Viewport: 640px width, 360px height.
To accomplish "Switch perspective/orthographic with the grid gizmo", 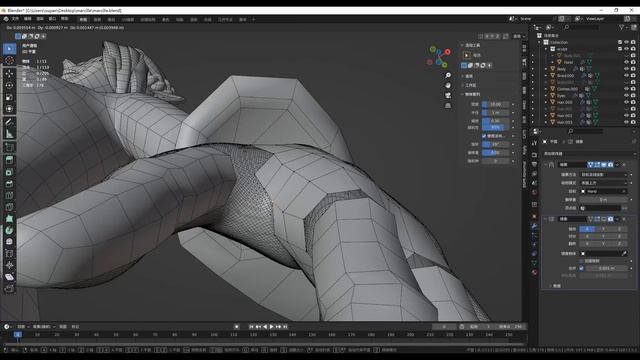I will 448,105.
